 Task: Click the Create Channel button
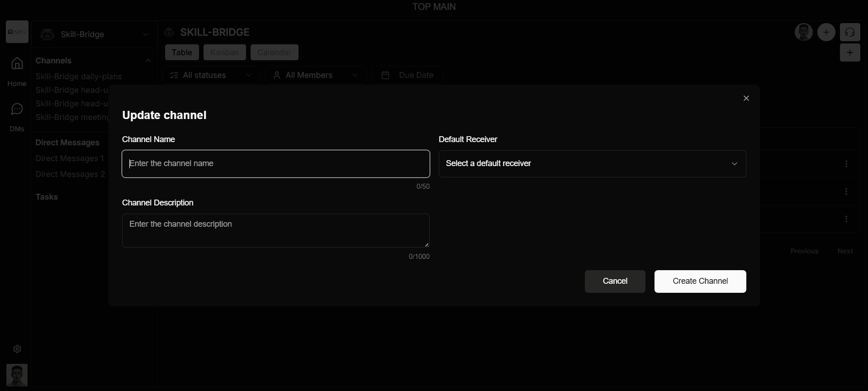pos(700,281)
